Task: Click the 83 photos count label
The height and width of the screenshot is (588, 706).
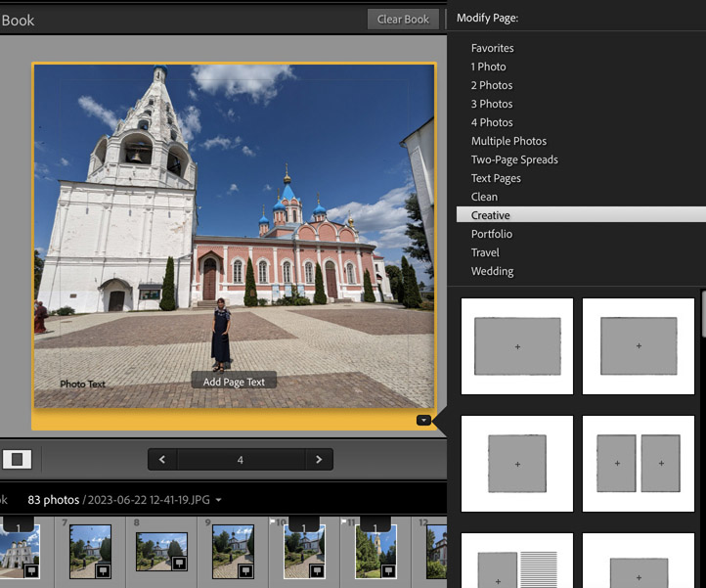Action: click(53, 500)
